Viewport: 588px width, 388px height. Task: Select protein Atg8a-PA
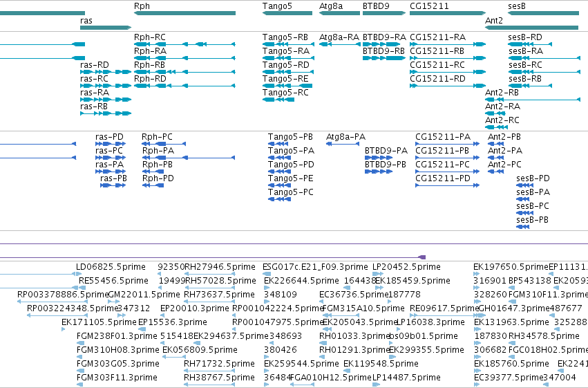tap(345, 137)
